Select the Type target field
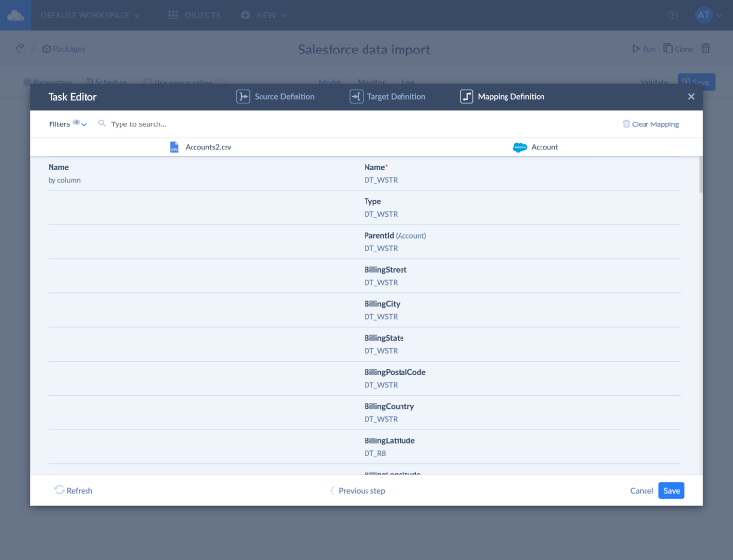Screen dimensions: 733x560 pos(522,207)
